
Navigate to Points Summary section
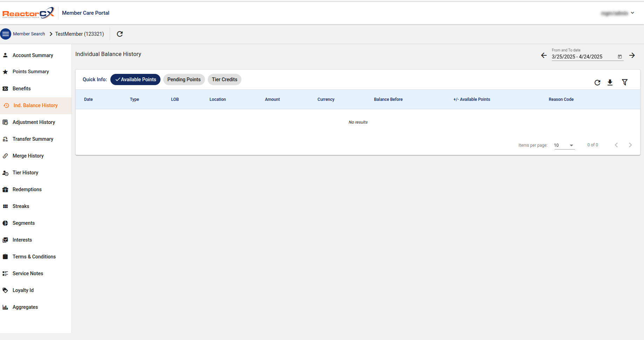[31, 72]
